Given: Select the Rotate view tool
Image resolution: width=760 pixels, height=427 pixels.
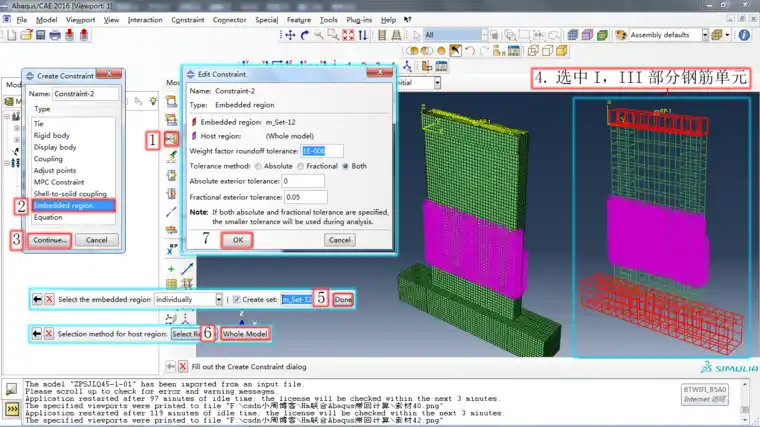Looking at the screenshot, I should [x=304, y=35].
